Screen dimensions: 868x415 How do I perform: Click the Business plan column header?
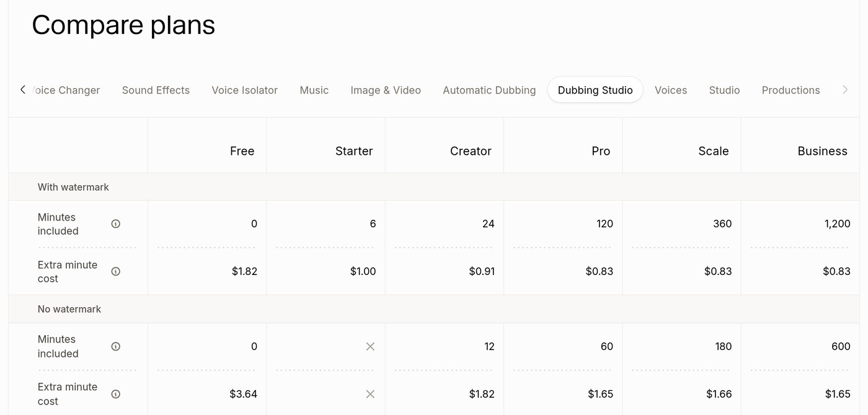click(x=822, y=151)
